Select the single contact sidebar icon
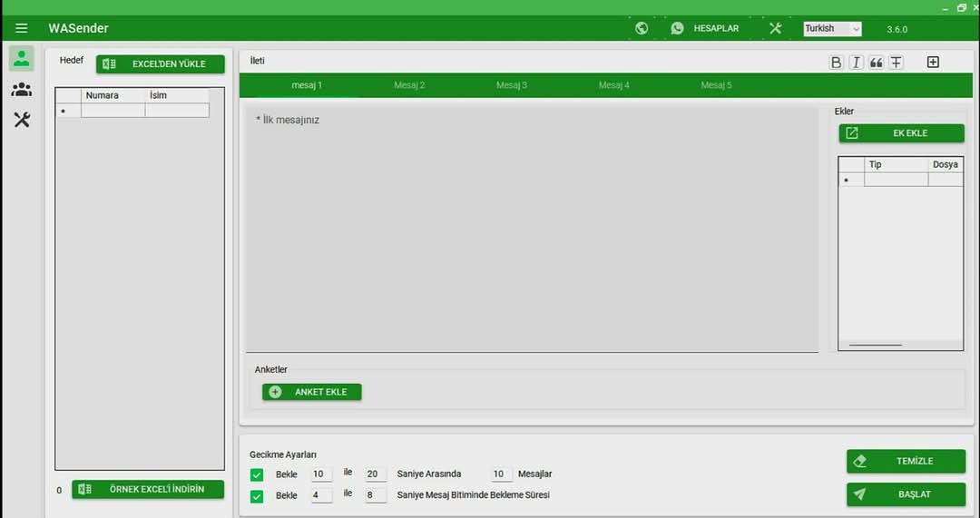 click(22, 58)
